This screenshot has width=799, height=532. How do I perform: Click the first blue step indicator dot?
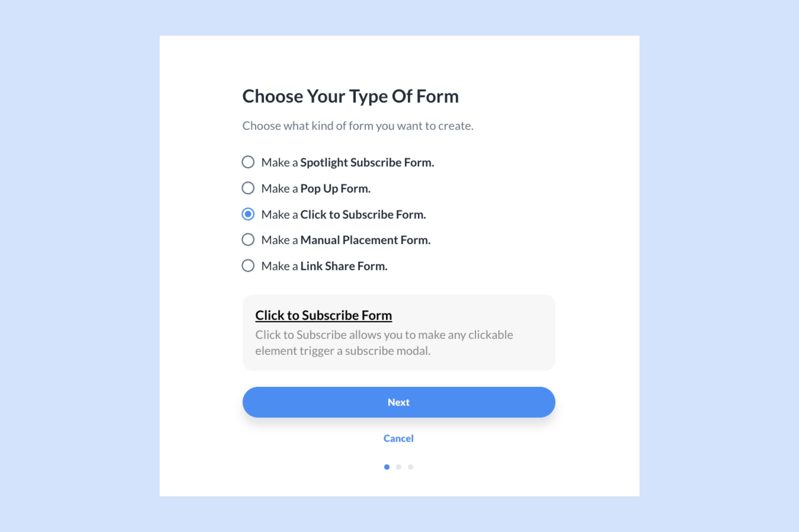pos(387,467)
